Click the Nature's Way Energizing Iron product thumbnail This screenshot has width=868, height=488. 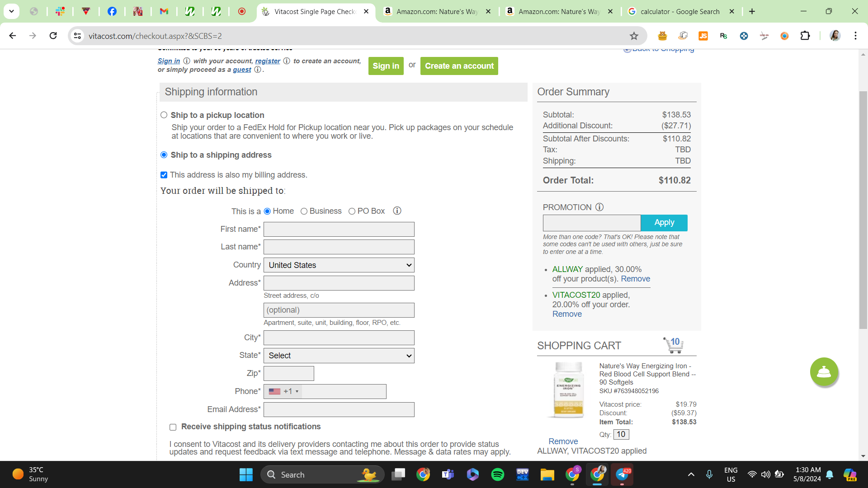pyautogui.click(x=568, y=390)
